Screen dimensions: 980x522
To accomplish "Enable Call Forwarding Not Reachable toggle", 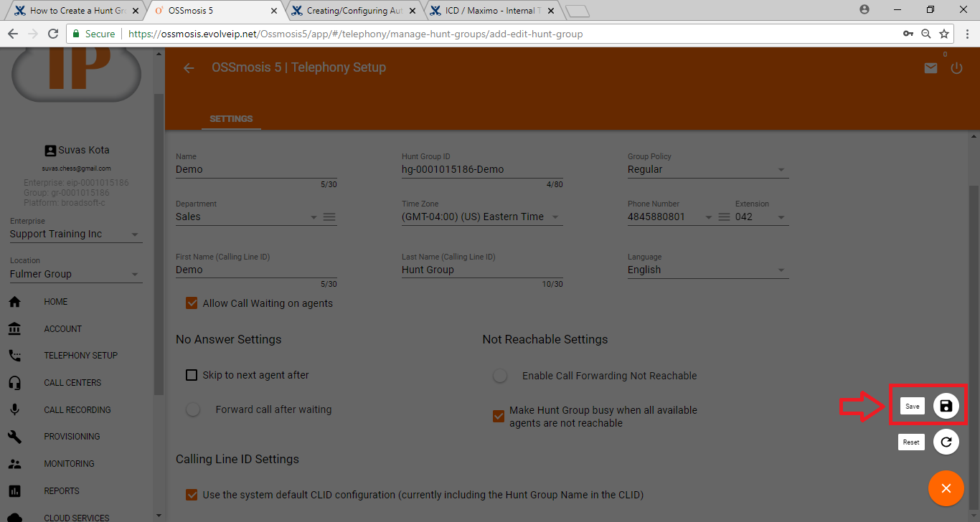I will [500, 376].
